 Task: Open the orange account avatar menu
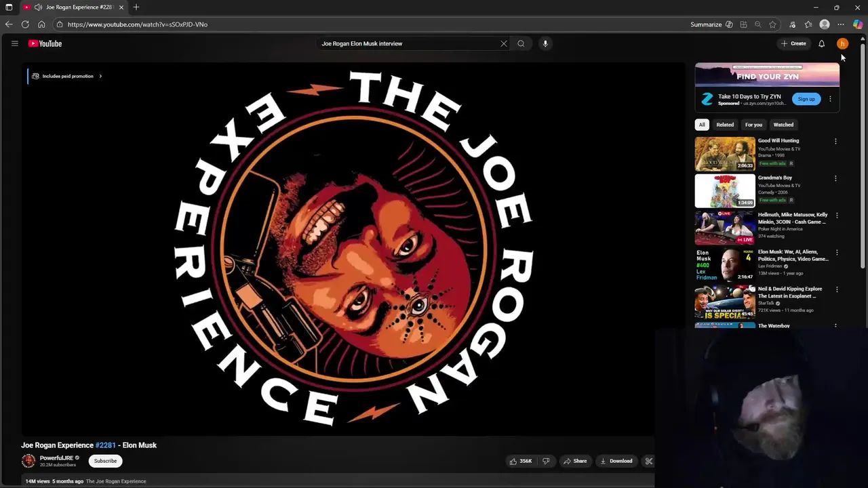coord(842,43)
